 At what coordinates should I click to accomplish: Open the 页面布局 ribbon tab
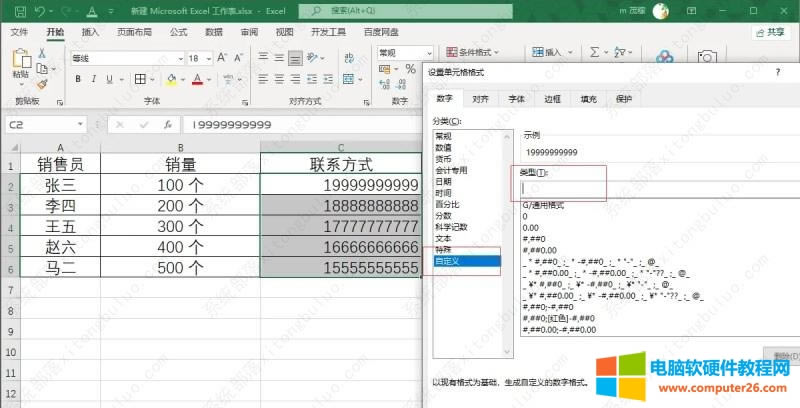134,32
